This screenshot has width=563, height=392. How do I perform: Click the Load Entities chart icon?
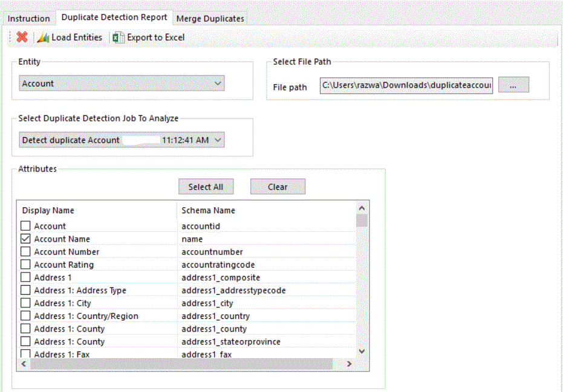[43, 37]
